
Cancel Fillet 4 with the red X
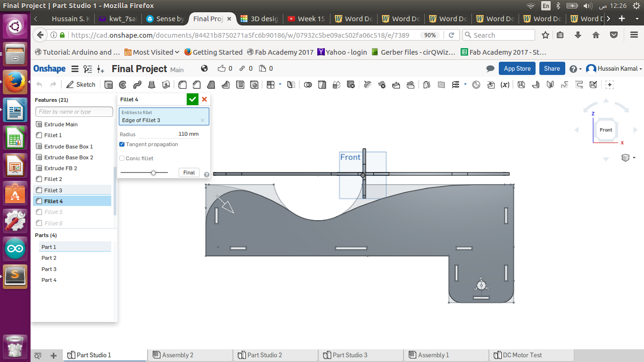[x=204, y=99]
